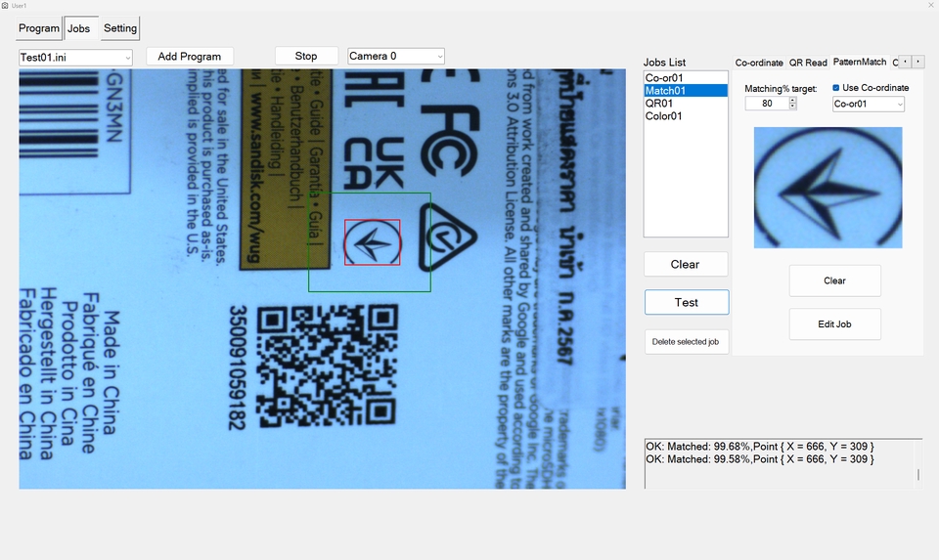Click the 99.58% matched result line
Image resolution: width=939 pixels, height=560 pixels.
759,459
